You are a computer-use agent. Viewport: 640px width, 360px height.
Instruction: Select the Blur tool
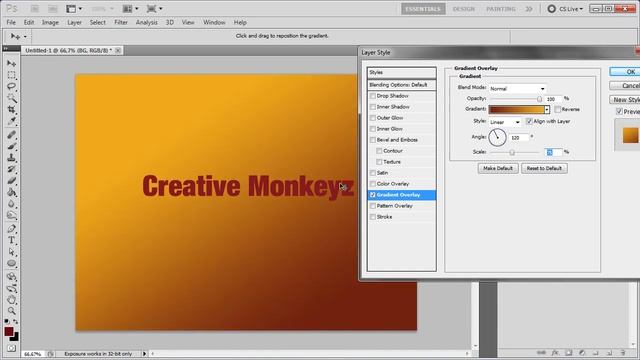(11, 204)
